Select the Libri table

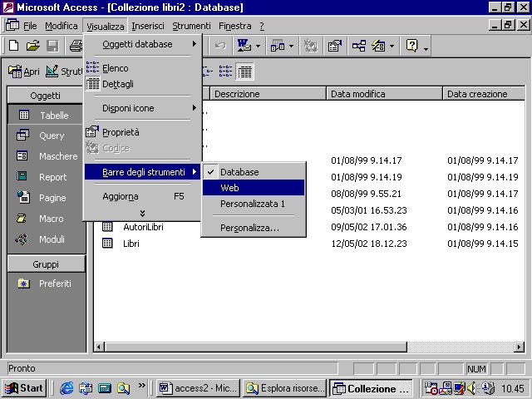click(x=131, y=244)
